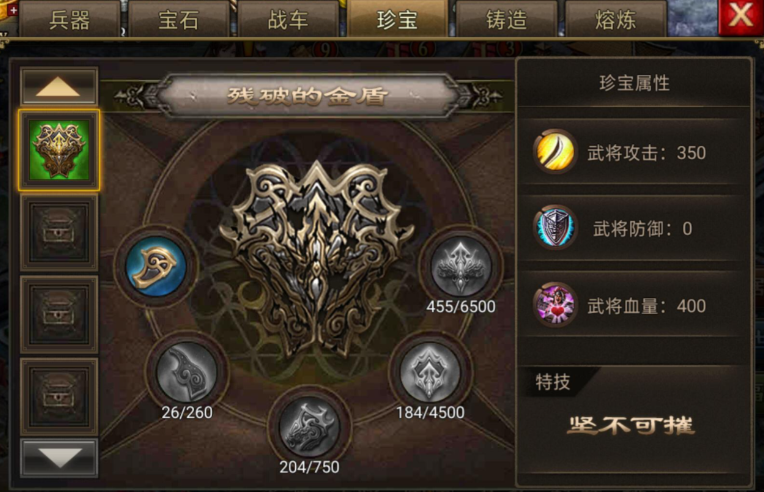Select the fragment showing 204/750
Image resolution: width=764 pixels, height=492 pixels.
pyautogui.click(x=309, y=427)
